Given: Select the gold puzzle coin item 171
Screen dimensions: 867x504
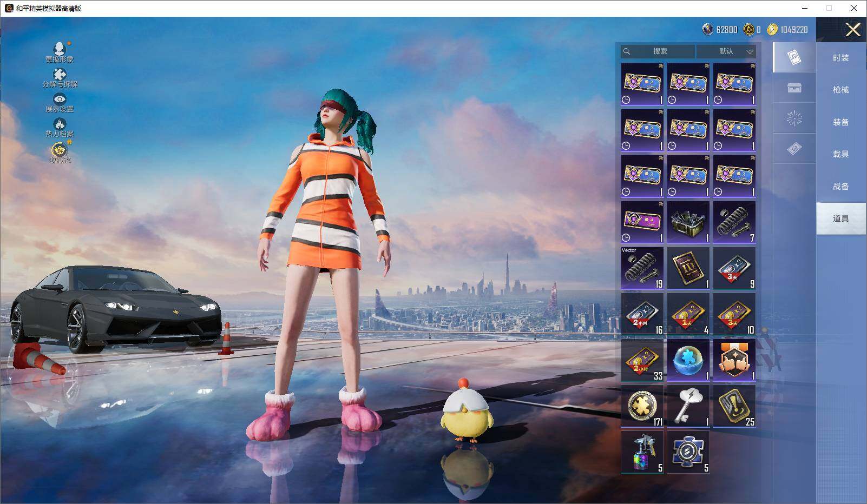Looking at the screenshot, I should coord(642,406).
